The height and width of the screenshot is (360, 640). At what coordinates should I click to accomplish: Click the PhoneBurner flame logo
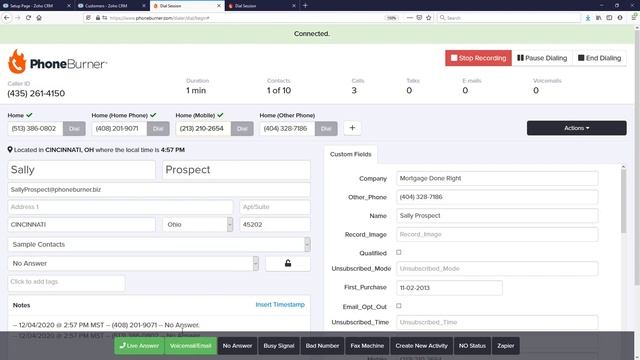point(17,61)
